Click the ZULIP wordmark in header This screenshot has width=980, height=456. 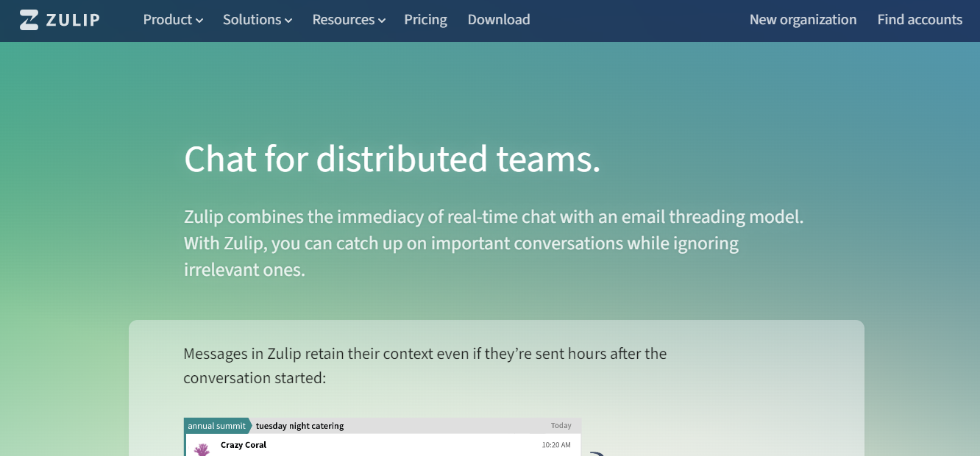(73, 20)
